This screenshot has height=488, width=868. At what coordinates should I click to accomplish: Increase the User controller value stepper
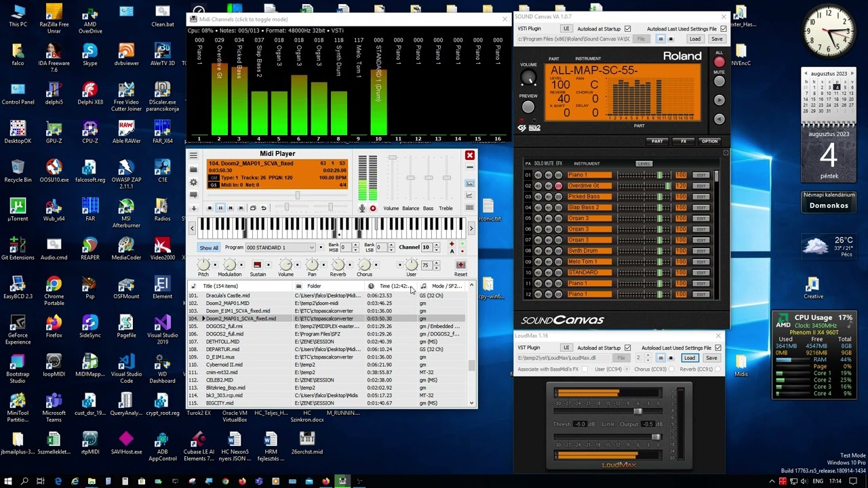coord(436,263)
